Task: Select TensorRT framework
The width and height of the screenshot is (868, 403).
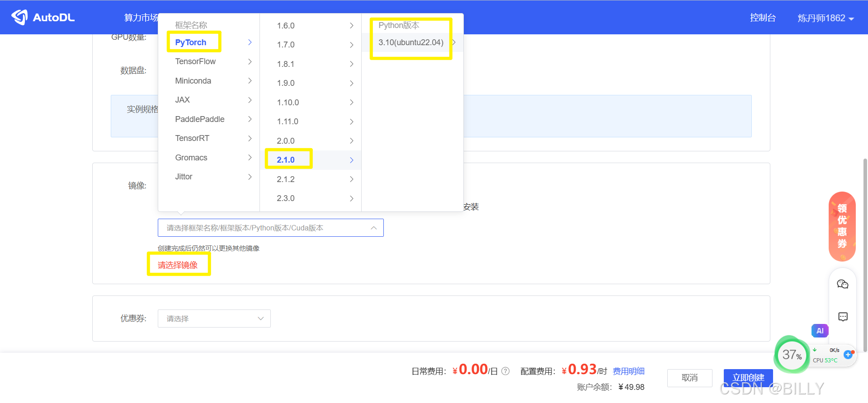Action: click(209, 138)
